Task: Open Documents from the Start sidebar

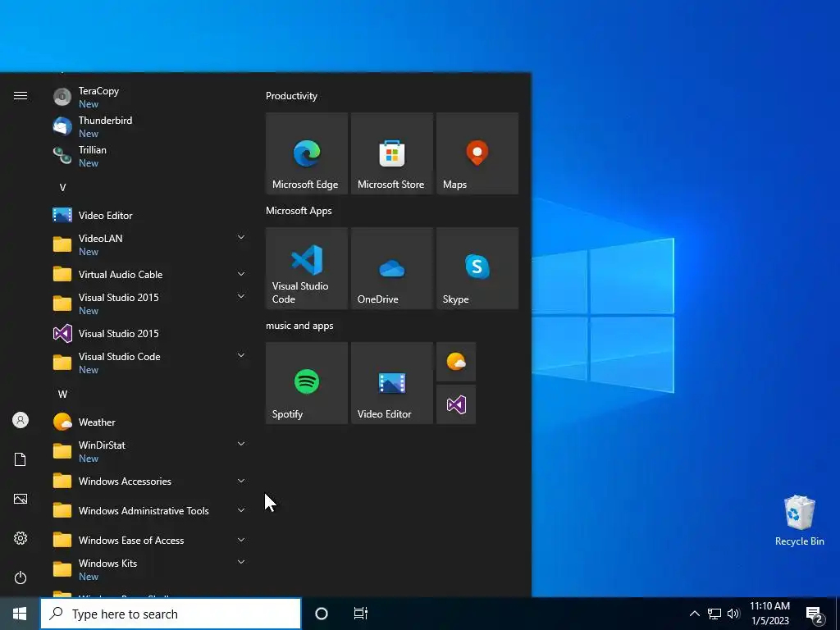Action: click(21, 459)
